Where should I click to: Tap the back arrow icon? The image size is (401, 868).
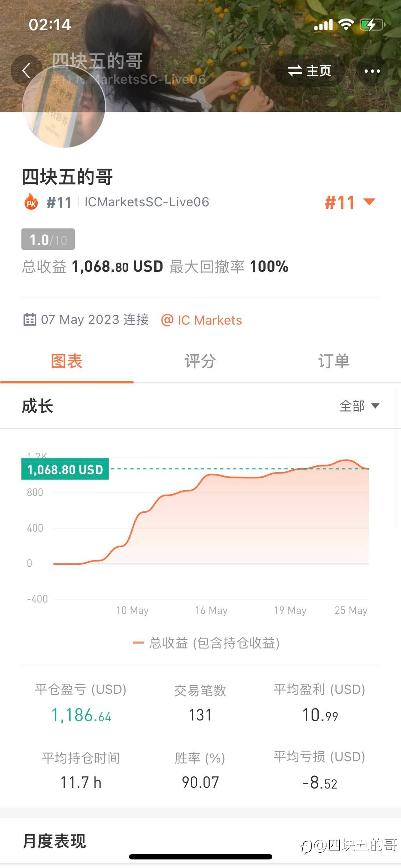[x=26, y=71]
